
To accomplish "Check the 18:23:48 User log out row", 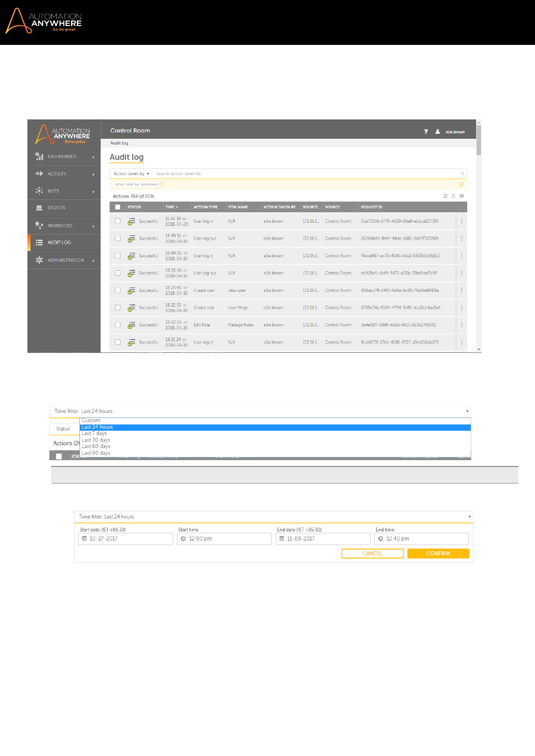I will click(118, 273).
